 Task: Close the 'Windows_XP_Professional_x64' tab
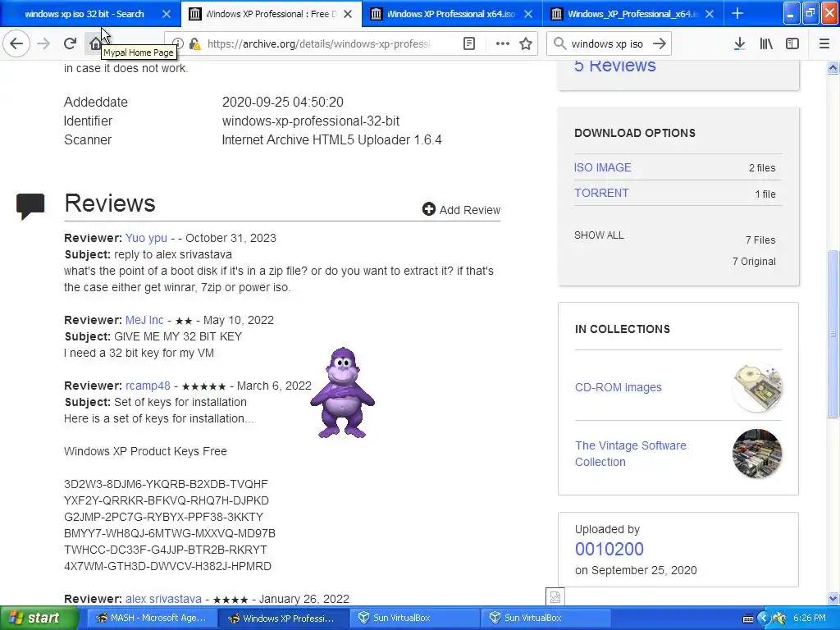(x=710, y=14)
